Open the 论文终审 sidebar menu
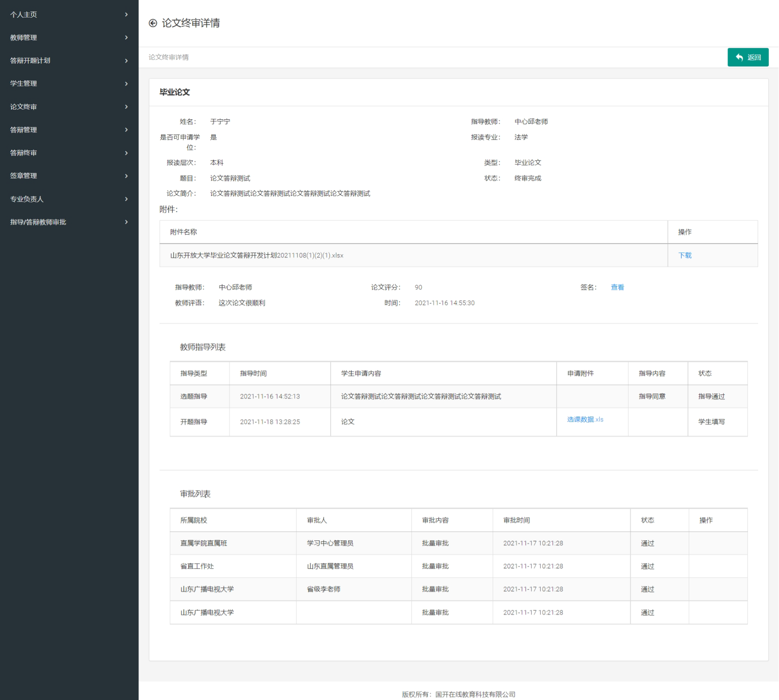The image size is (779, 700). click(69, 107)
